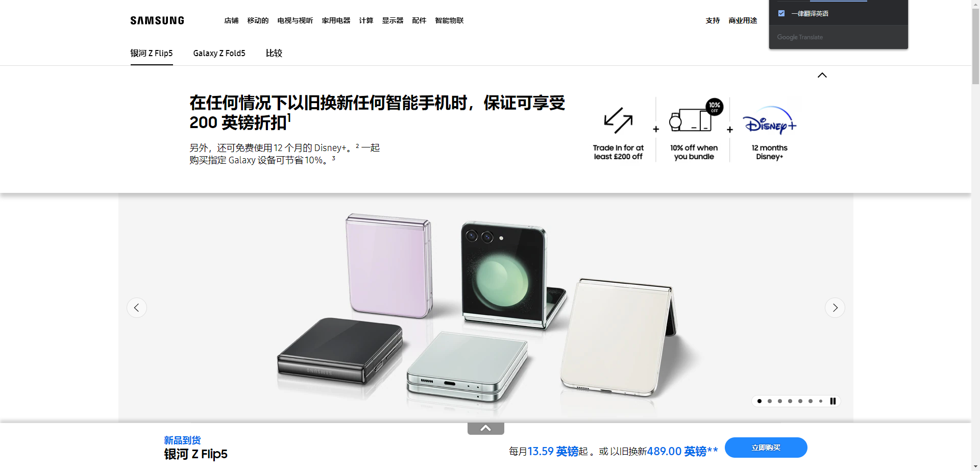980x471 pixels.
Task: Click the cream Galaxy Z Flip5 phone image
Action: click(x=618, y=337)
